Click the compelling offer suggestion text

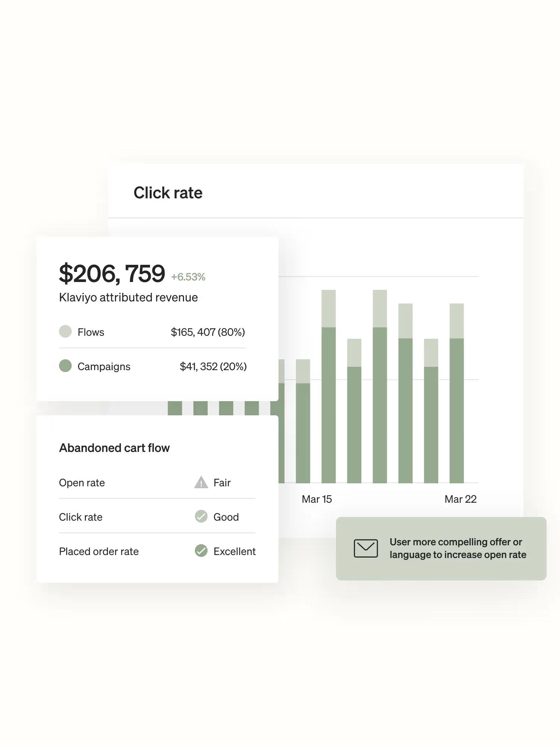click(458, 548)
